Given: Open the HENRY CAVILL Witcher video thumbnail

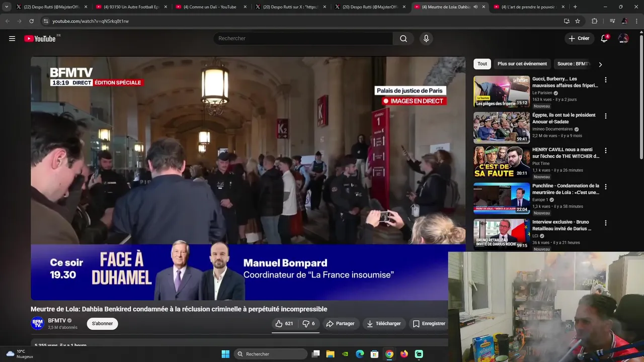Looking at the screenshot, I should click(x=501, y=162).
